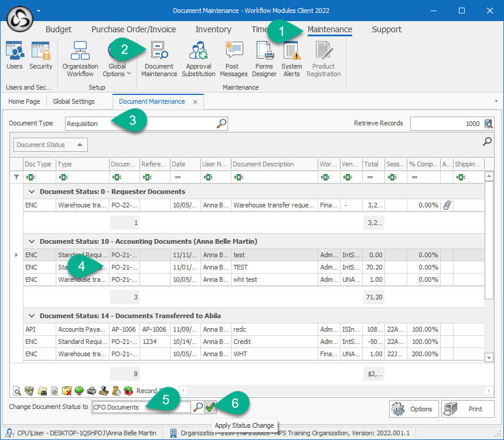The height and width of the screenshot is (440, 504).
Task: Open the Document Type lookup magnifier
Action: [222, 124]
